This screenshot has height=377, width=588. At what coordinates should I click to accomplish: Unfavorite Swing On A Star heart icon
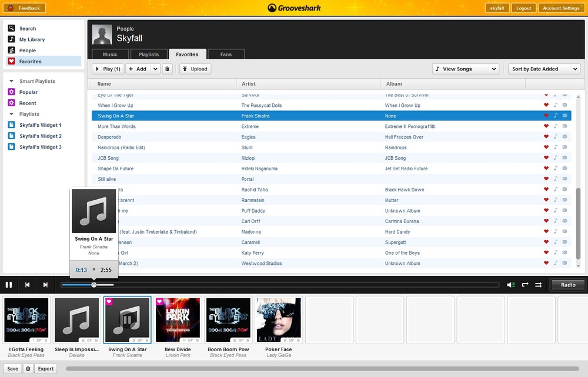coord(546,116)
